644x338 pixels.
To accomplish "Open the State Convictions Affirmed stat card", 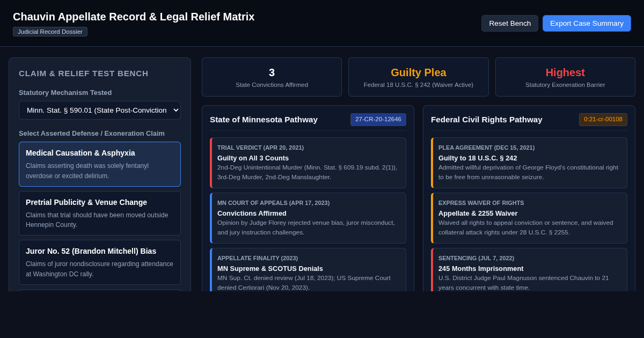I will pyautogui.click(x=272, y=77).
